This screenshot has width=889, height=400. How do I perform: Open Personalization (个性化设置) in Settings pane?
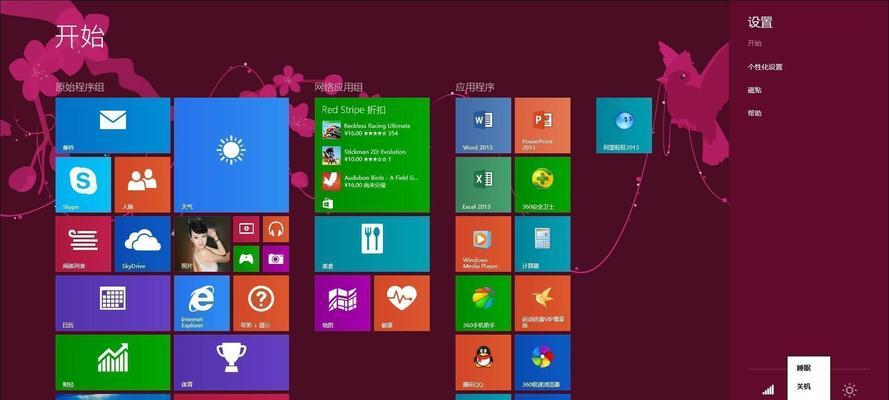click(765, 67)
